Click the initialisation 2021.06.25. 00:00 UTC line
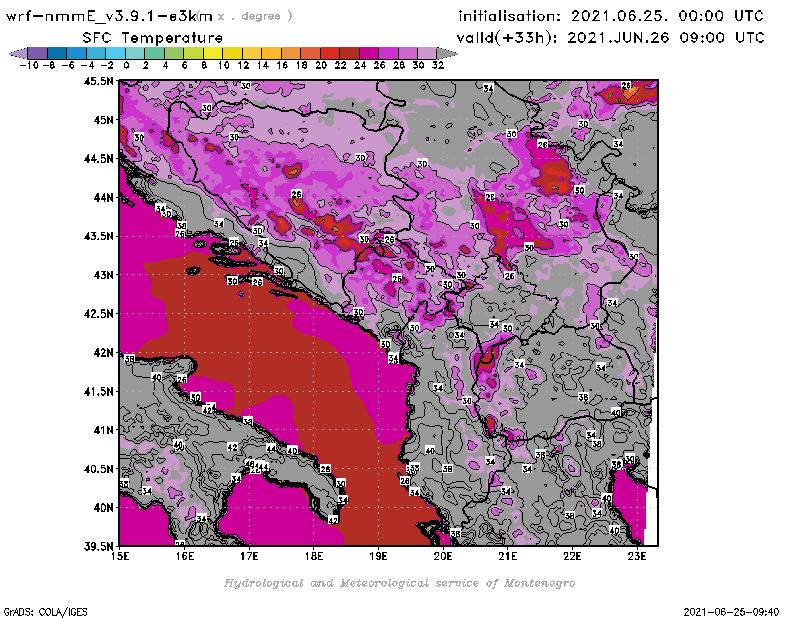Viewport: 800px width, 618px height. coord(611,16)
